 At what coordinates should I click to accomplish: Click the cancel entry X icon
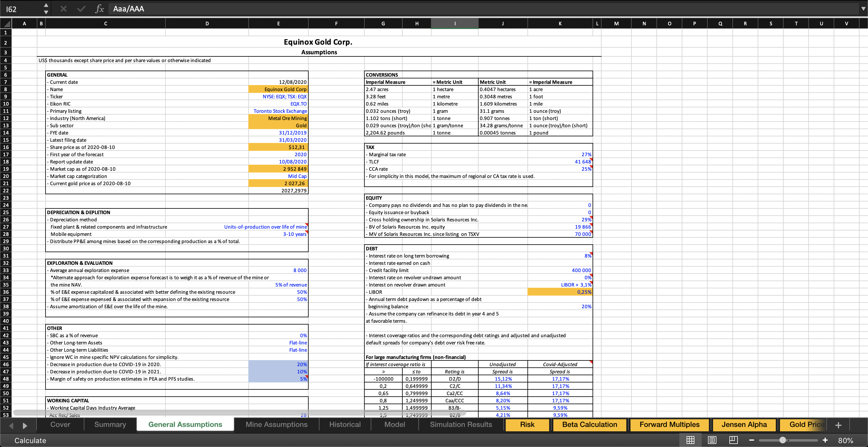63,9
